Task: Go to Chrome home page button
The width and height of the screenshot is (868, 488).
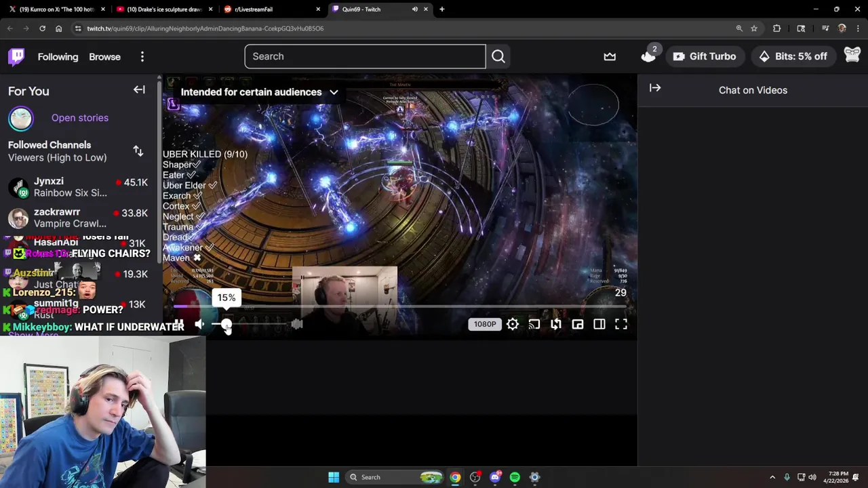Action: coord(58,28)
